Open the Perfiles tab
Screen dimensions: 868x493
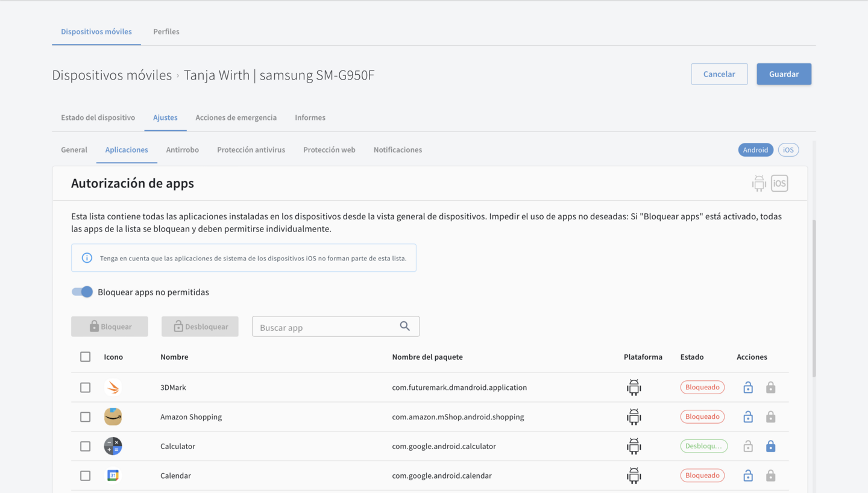click(x=166, y=31)
